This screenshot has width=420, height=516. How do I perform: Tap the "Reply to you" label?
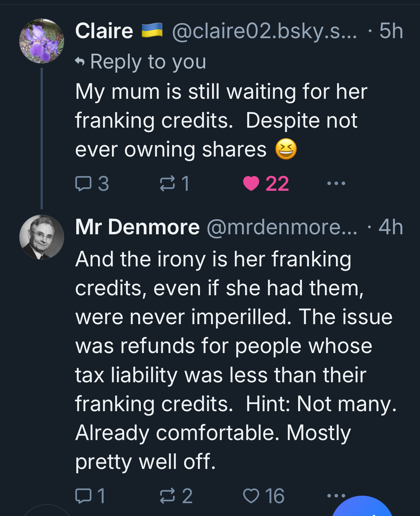148,62
